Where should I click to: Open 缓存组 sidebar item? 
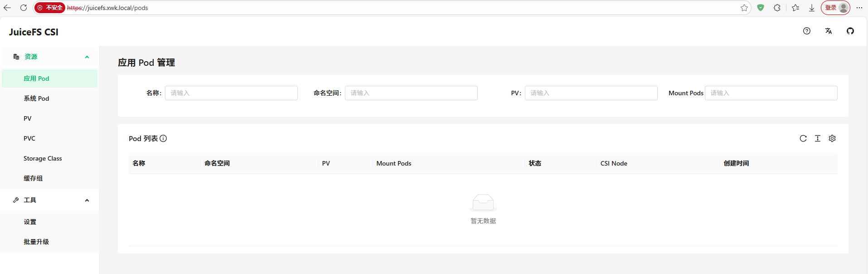[49, 178]
